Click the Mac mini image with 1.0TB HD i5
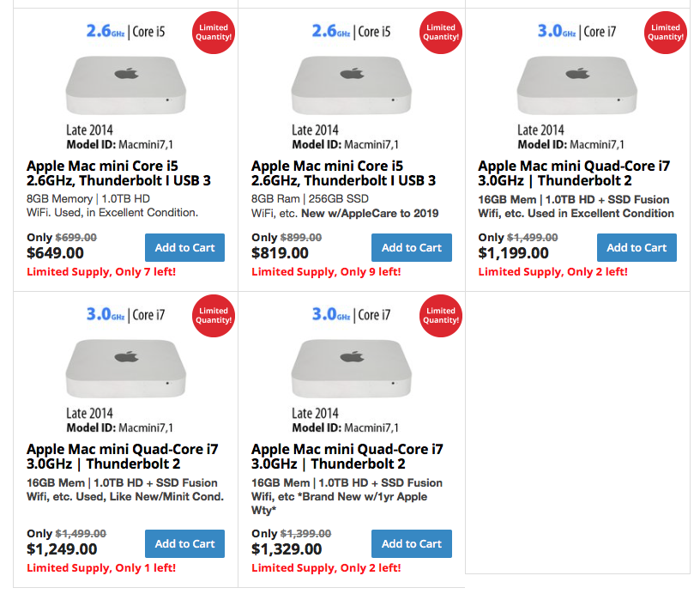 pyautogui.click(x=126, y=85)
